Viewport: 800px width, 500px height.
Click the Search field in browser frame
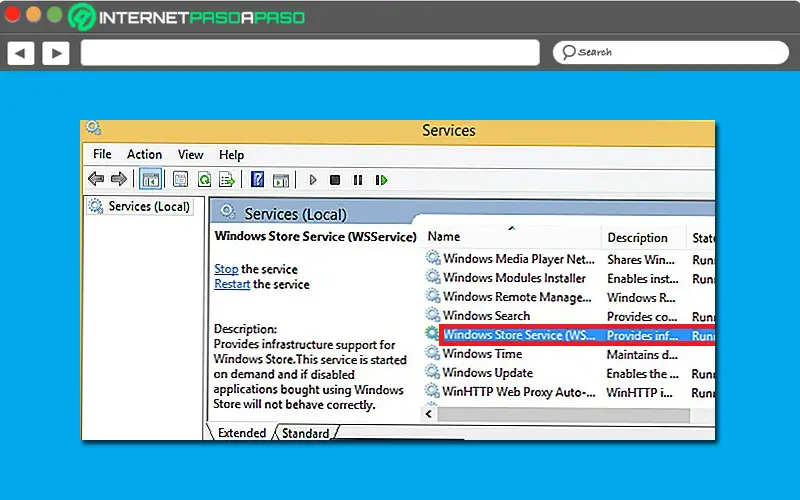pos(671,52)
